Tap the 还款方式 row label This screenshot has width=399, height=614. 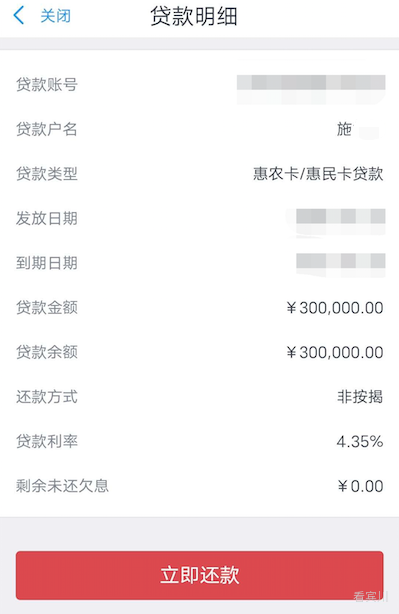tap(47, 397)
